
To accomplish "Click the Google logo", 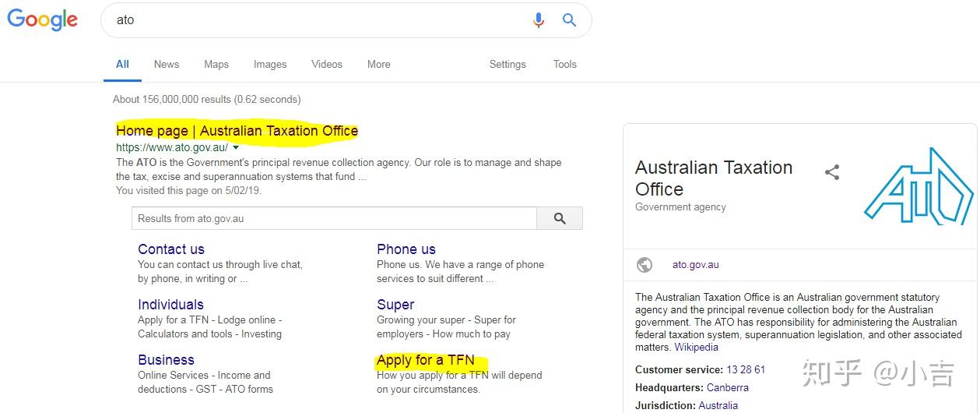I will tap(43, 19).
